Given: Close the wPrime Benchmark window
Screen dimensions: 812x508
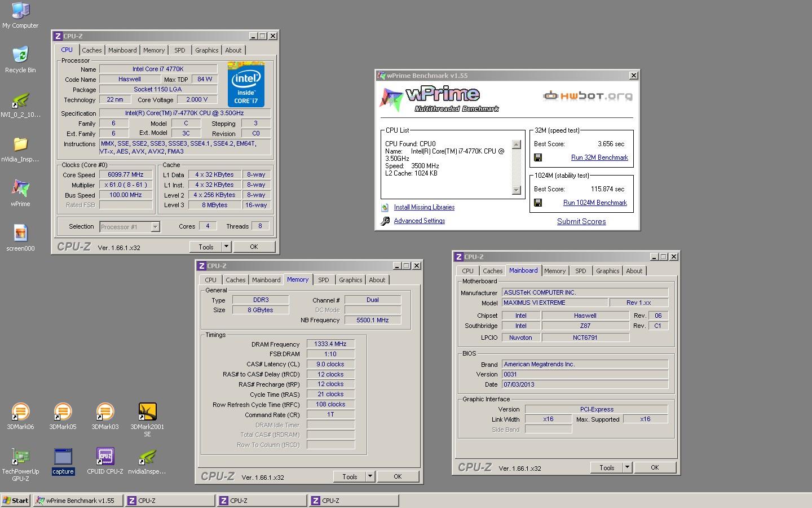Looking at the screenshot, I should point(633,76).
